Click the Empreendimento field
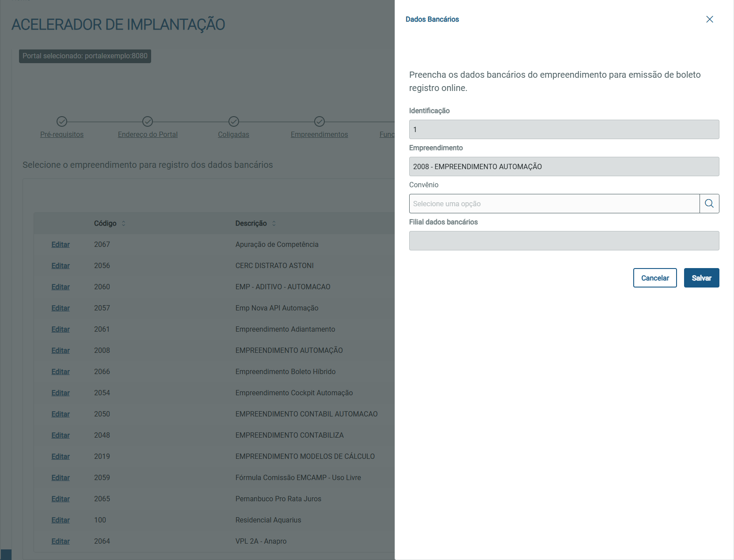Viewport: 734px width, 560px height. point(564,166)
